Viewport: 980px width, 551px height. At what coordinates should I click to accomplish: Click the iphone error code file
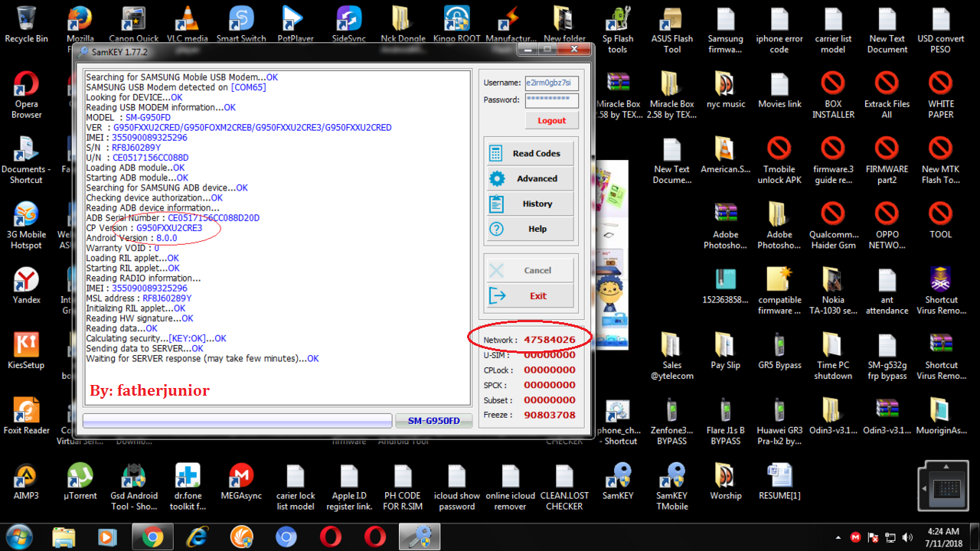pos(779,30)
